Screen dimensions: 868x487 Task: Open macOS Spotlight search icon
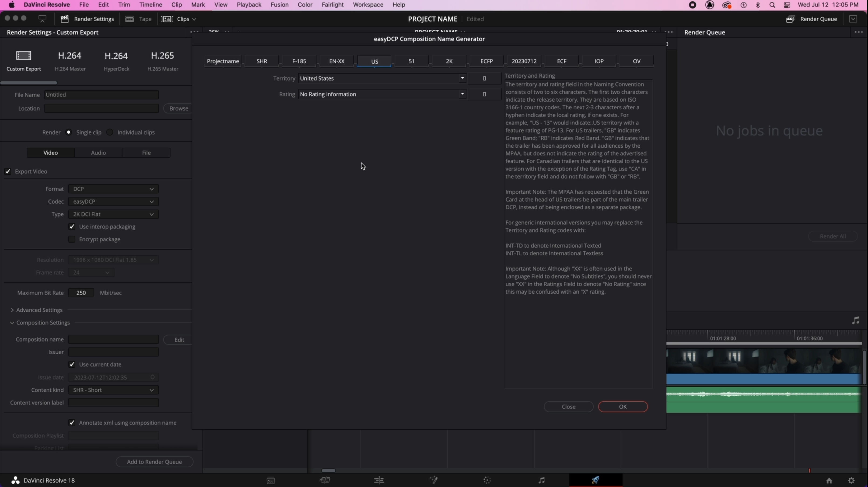click(x=772, y=5)
